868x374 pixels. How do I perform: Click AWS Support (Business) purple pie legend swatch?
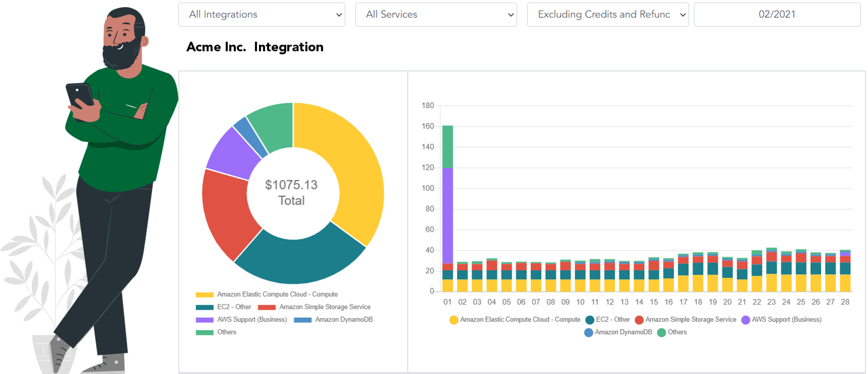205,320
